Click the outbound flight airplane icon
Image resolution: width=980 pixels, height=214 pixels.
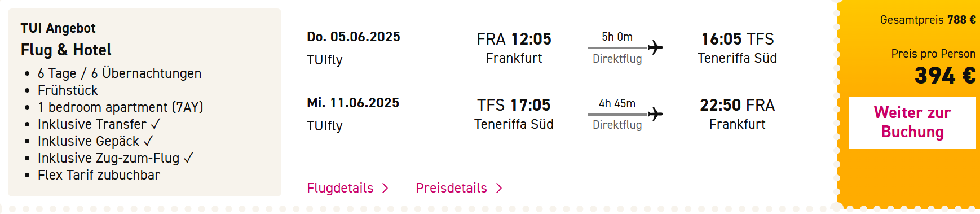click(655, 47)
